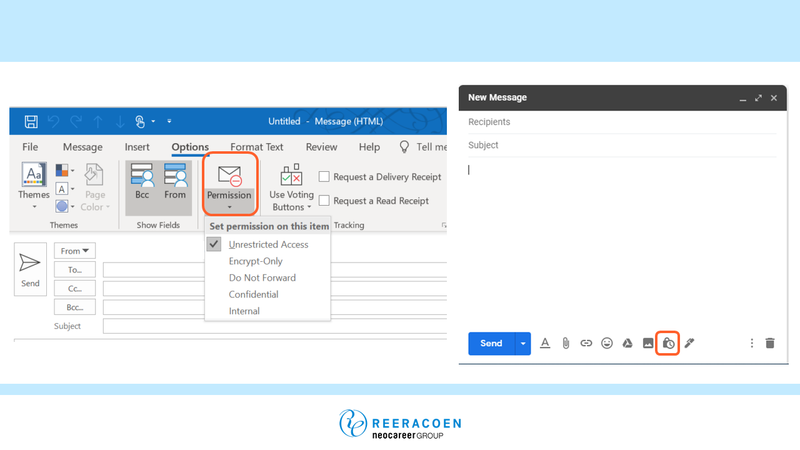Open the From dropdown in message header
800x450 pixels.
click(x=75, y=251)
